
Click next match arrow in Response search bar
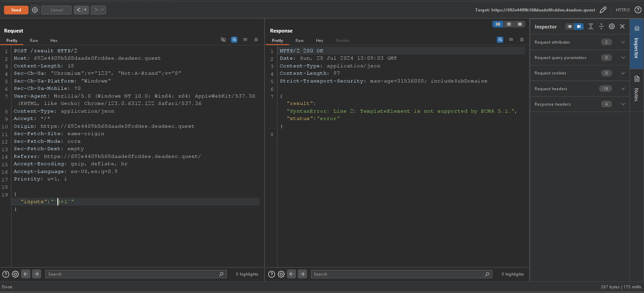click(302, 274)
